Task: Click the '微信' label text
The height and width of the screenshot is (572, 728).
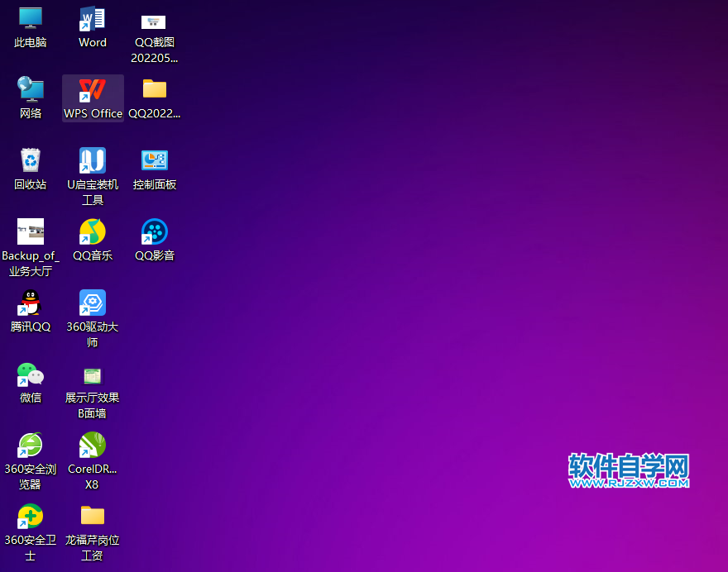Action: [31, 398]
